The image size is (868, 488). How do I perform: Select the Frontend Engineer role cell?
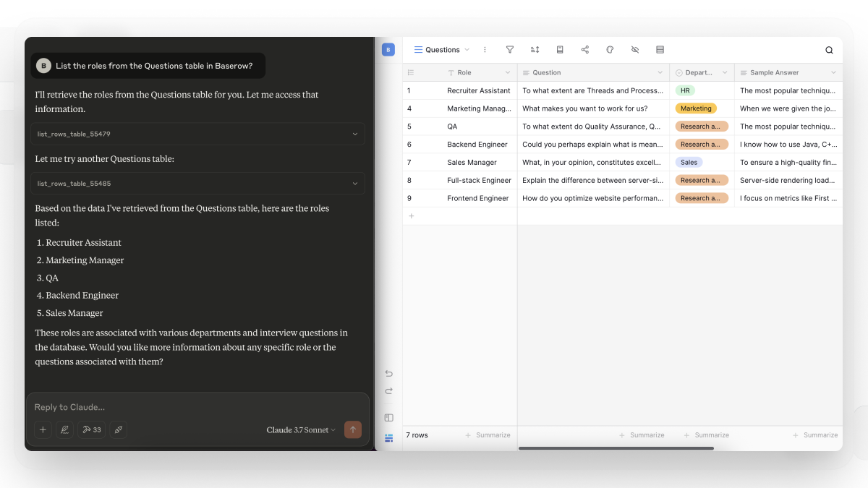[x=479, y=198]
